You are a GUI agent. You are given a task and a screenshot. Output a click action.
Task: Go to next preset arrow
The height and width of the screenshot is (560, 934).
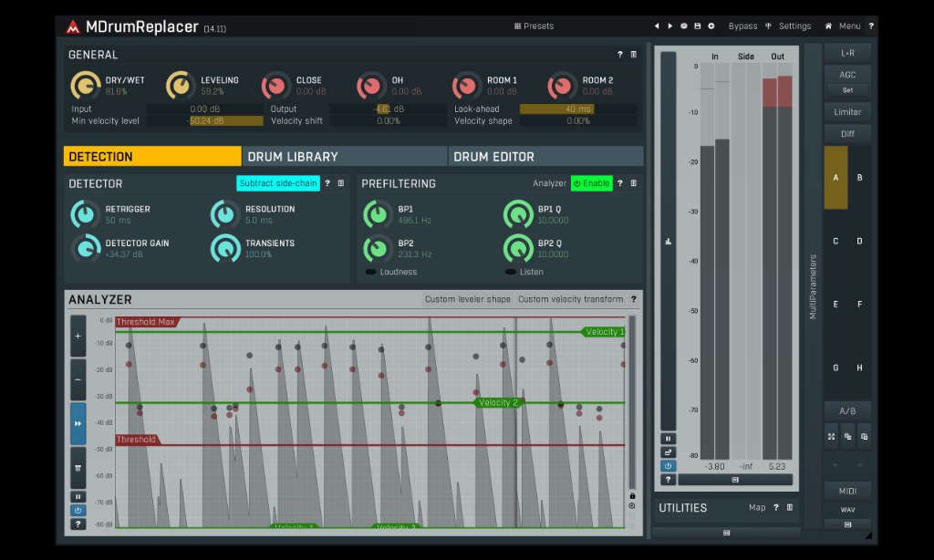coord(670,26)
